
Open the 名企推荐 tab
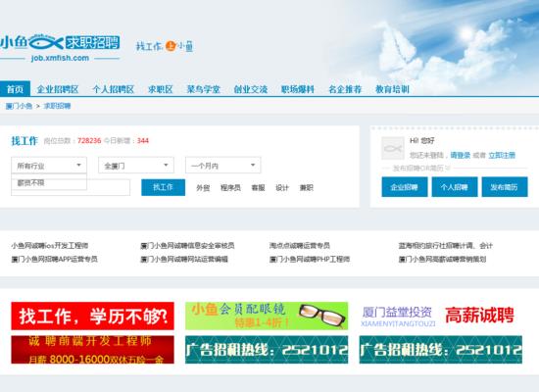click(x=345, y=89)
